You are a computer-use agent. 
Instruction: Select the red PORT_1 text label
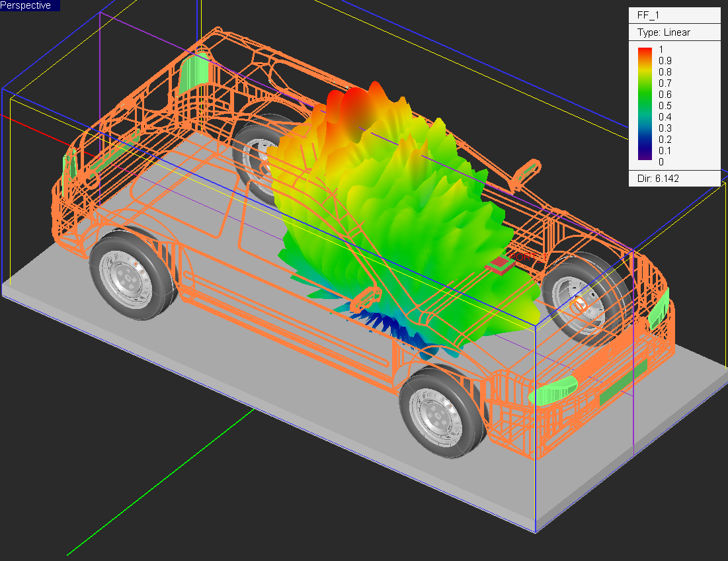pos(522,256)
